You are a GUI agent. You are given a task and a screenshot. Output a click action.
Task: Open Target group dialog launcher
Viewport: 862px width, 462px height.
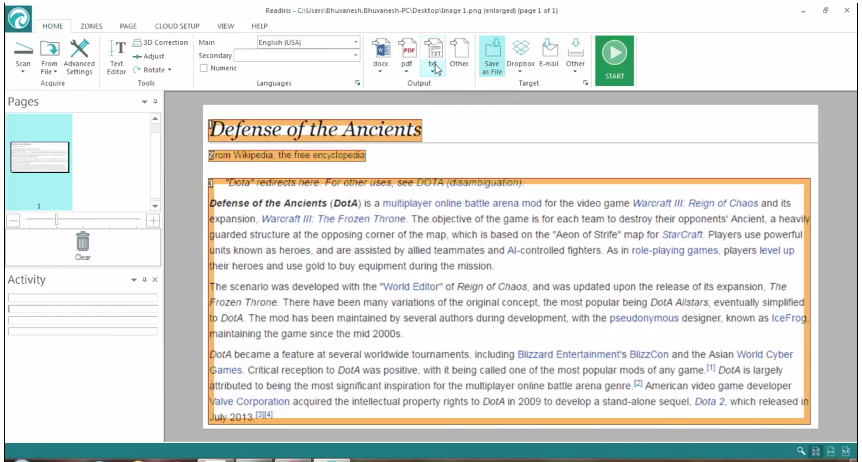pos(585,83)
